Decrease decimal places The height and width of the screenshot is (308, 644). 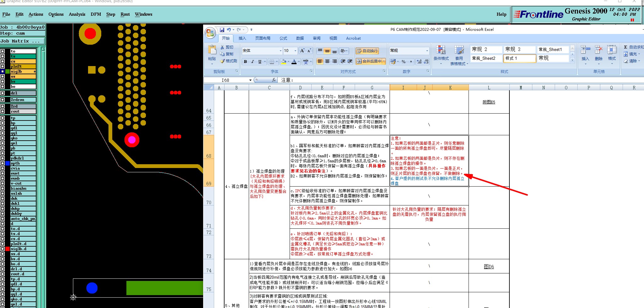click(x=426, y=62)
